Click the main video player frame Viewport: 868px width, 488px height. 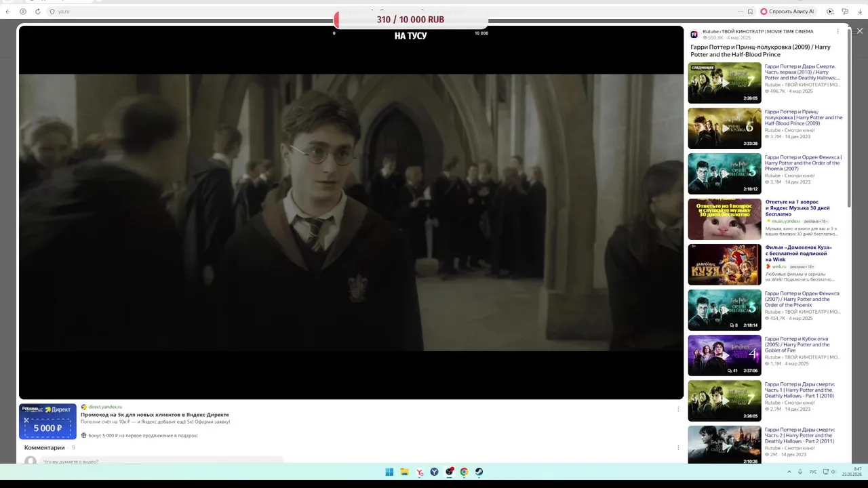coord(351,212)
